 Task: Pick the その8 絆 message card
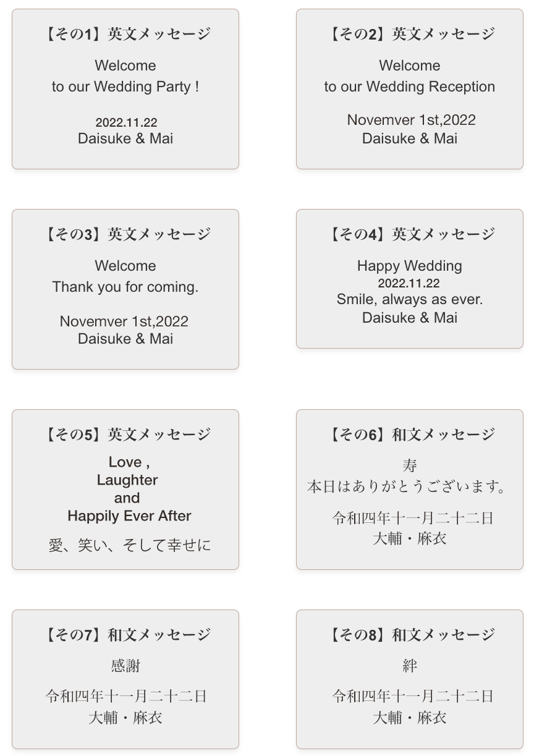tap(410, 679)
